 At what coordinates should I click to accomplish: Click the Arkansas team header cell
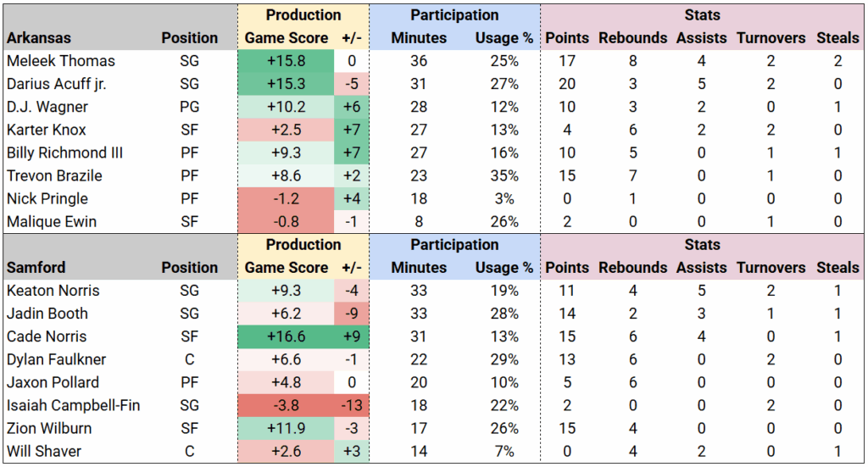click(39, 38)
